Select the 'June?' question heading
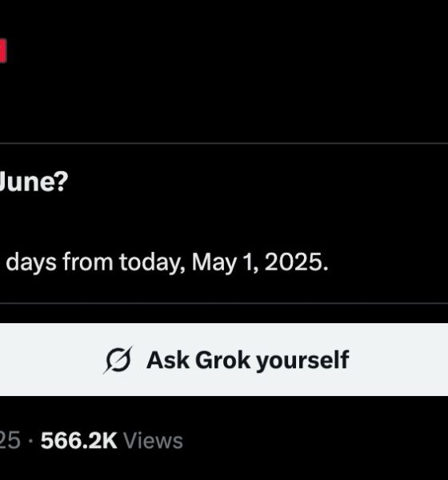 [x=33, y=182]
